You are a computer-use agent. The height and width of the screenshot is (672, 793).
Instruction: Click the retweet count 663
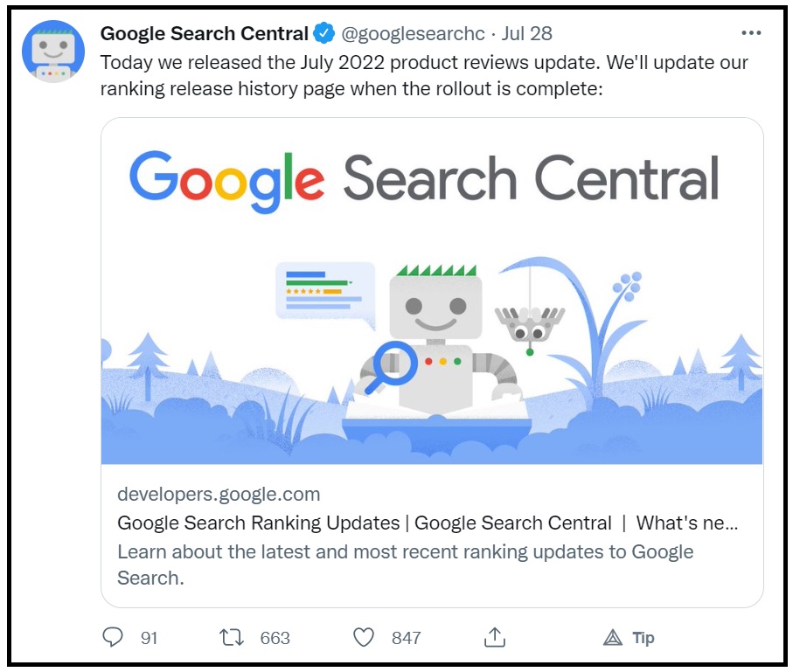point(275,638)
